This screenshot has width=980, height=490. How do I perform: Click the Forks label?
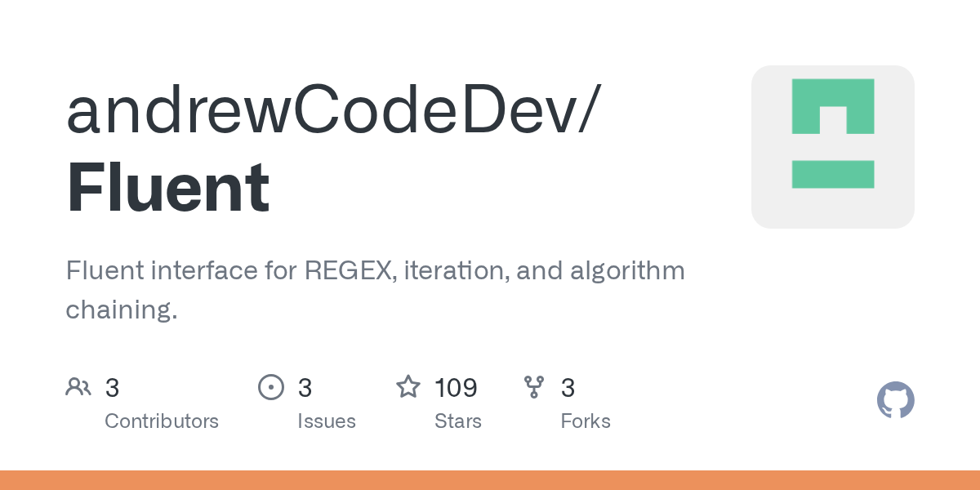tap(586, 421)
